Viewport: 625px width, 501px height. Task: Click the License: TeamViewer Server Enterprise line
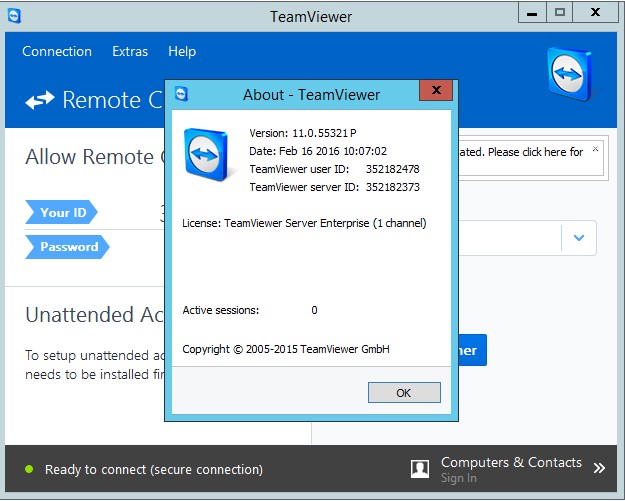pyautogui.click(x=304, y=223)
